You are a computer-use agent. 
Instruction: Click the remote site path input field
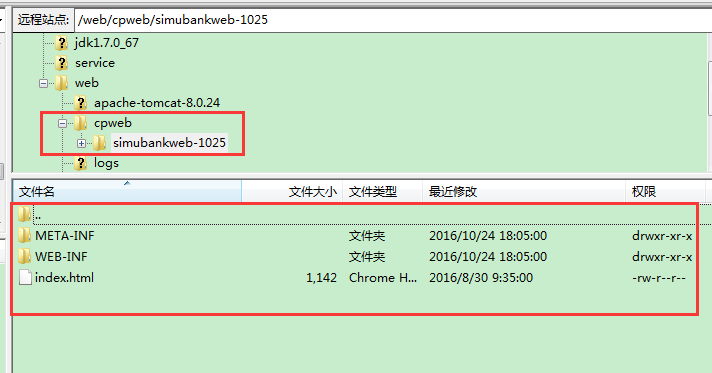click(393, 20)
